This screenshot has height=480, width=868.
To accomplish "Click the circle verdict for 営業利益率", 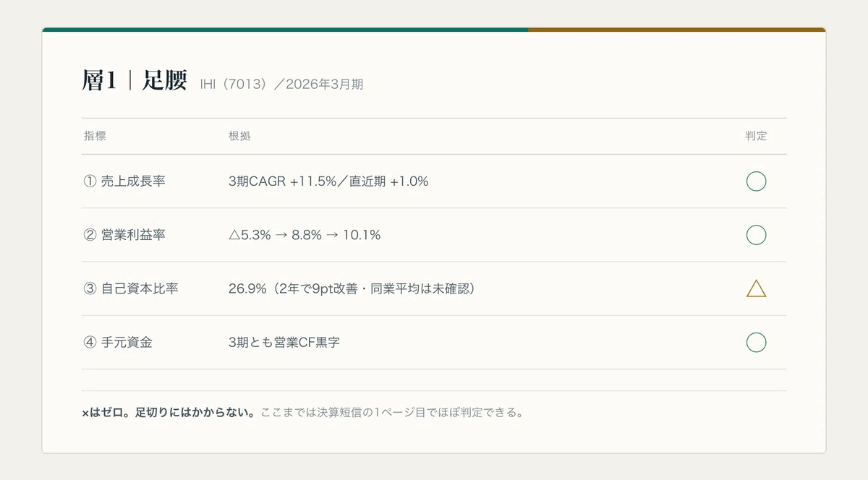I will [x=756, y=235].
